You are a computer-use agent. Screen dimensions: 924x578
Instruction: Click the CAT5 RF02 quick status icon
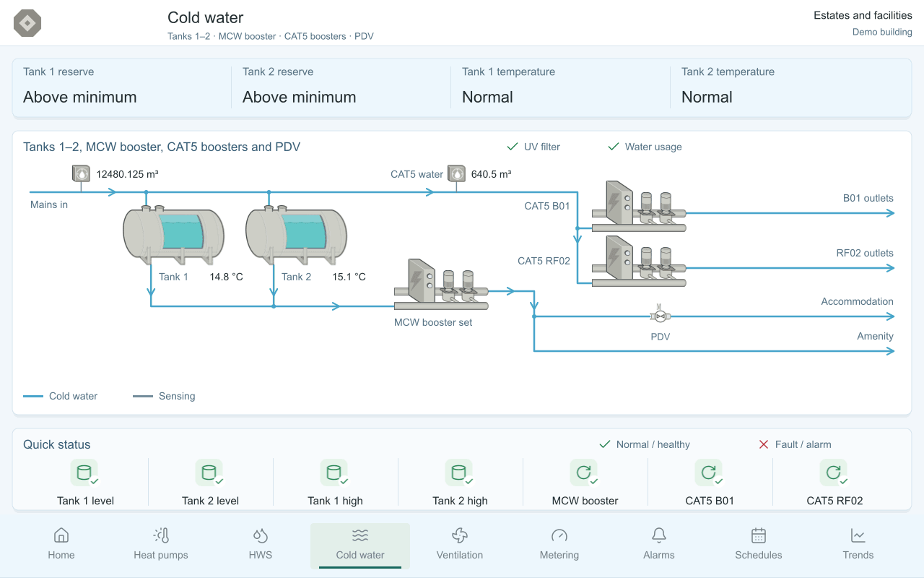pos(834,473)
